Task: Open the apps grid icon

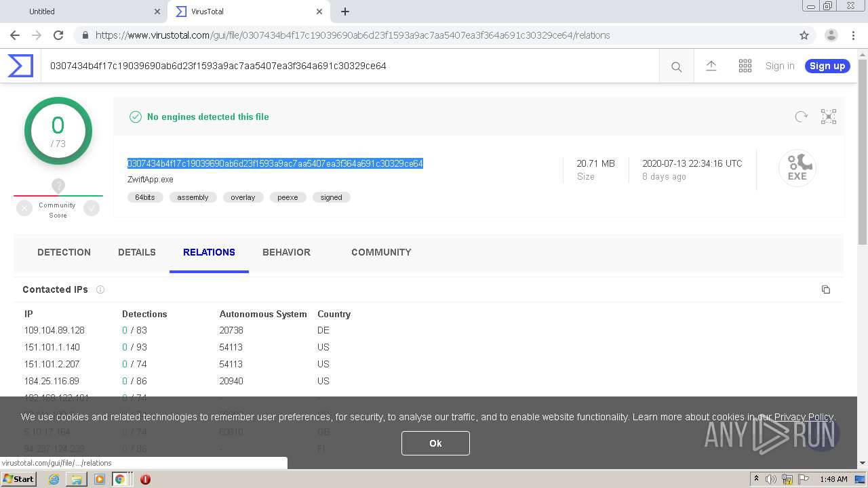Action: (x=745, y=66)
